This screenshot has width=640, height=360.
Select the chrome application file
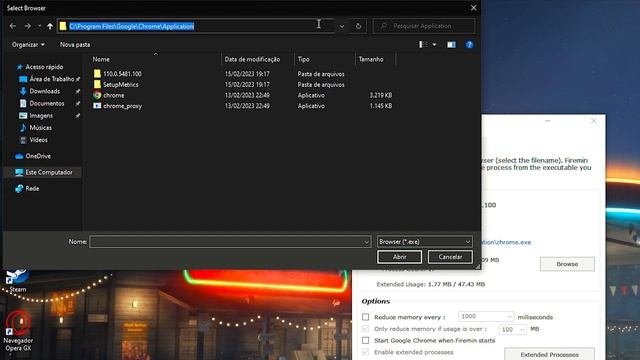tap(113, 95)
